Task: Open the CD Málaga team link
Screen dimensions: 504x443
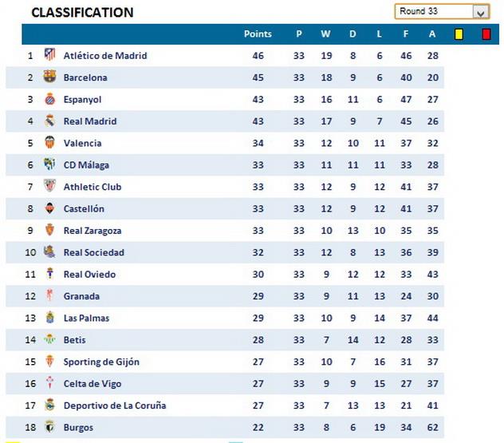Action: [x=86, y=165]
